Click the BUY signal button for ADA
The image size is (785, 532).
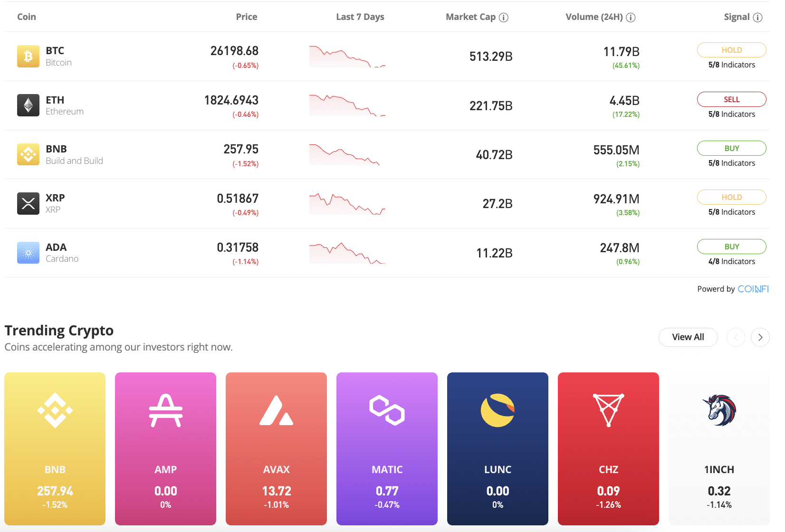tap(732, 247)
